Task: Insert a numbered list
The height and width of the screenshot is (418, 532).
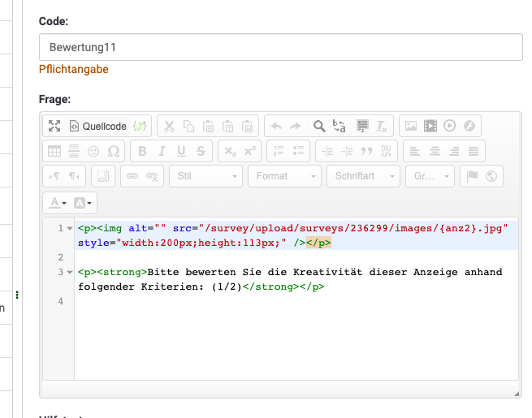Action: tap(279, 151)
